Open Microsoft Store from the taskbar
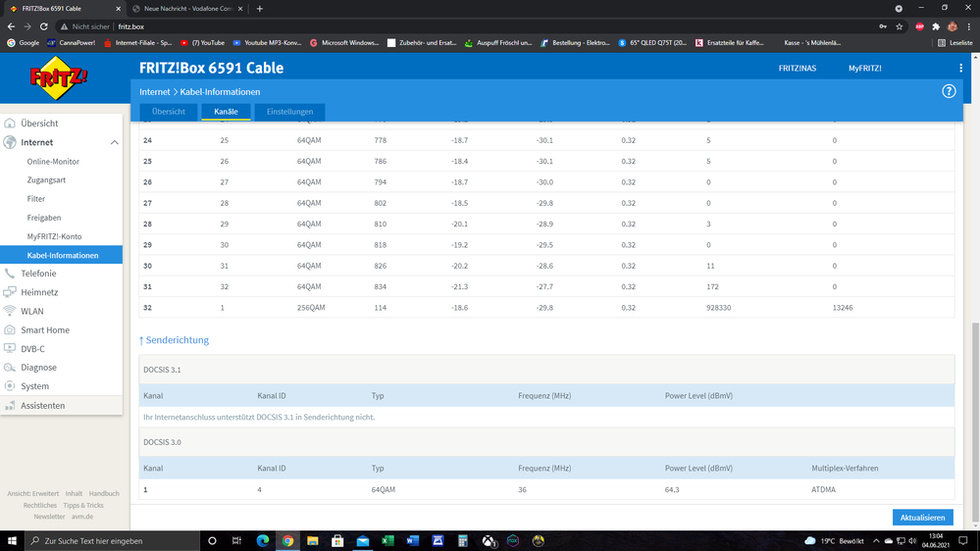Image resolution: width=980 pixels, height=551 pixels. (x=337, y=541)
